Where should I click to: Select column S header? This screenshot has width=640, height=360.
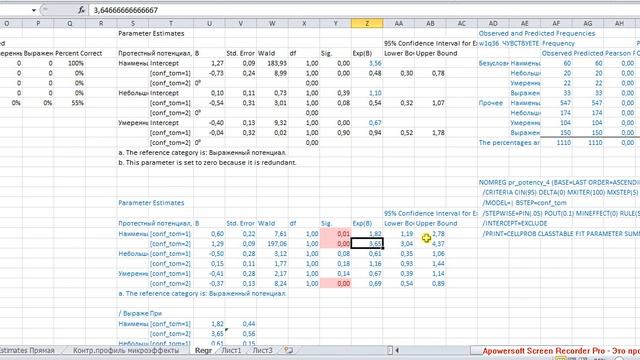pyautogui.click(x=133, y=24)
